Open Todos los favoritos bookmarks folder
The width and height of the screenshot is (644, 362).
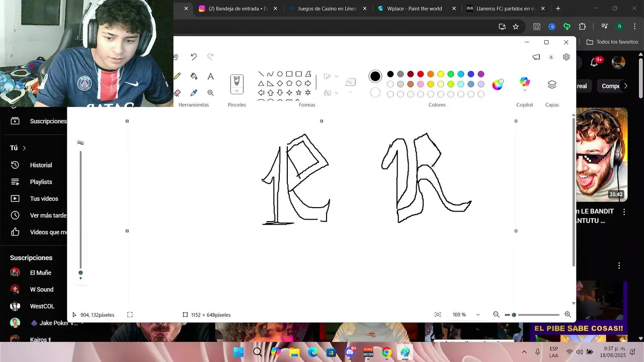coord(612,42)
